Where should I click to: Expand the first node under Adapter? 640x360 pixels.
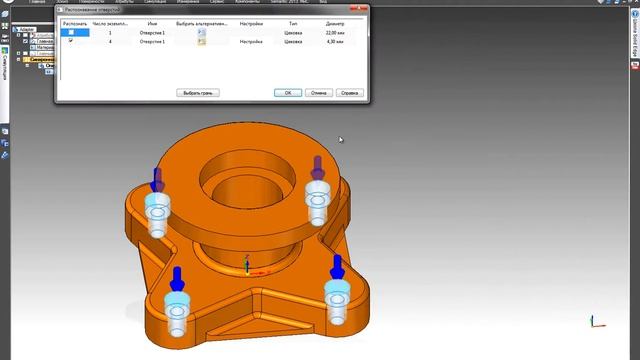pyautogui.click(x=18, y=35)
